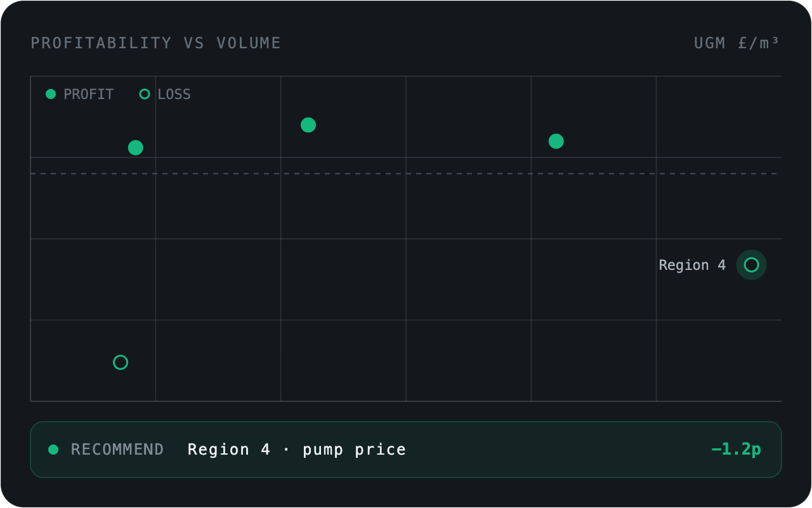The height and width of the screenshot is (508, 812).
Task: Click the RECOMMEND label text
Action: 117,450
